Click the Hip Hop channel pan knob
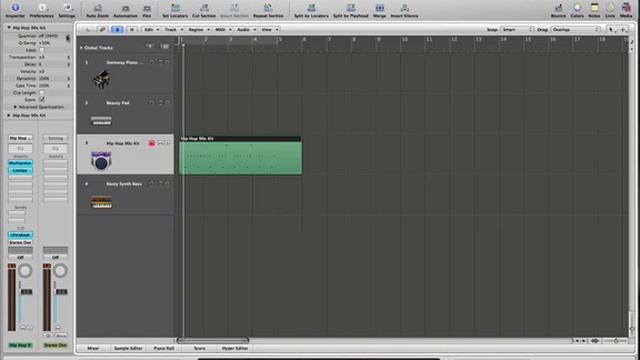Image resolution: width=640 pixels, height=360 pixels. [25, 271]
